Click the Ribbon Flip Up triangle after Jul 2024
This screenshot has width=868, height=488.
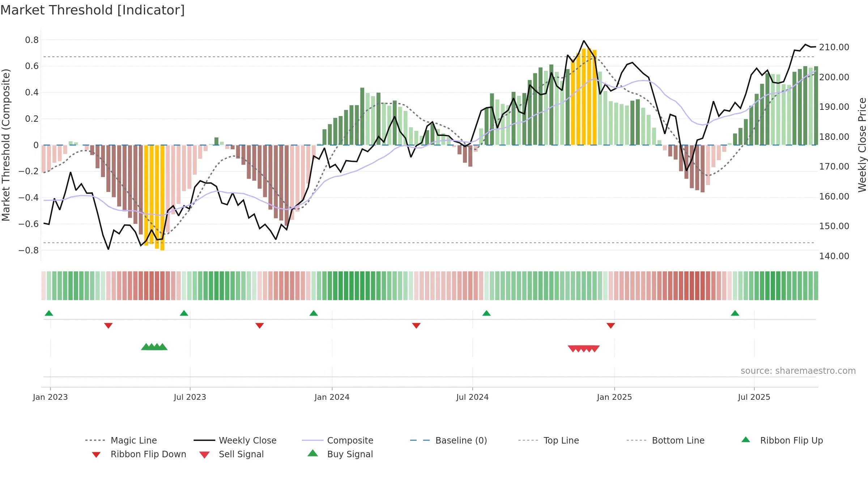486,313
